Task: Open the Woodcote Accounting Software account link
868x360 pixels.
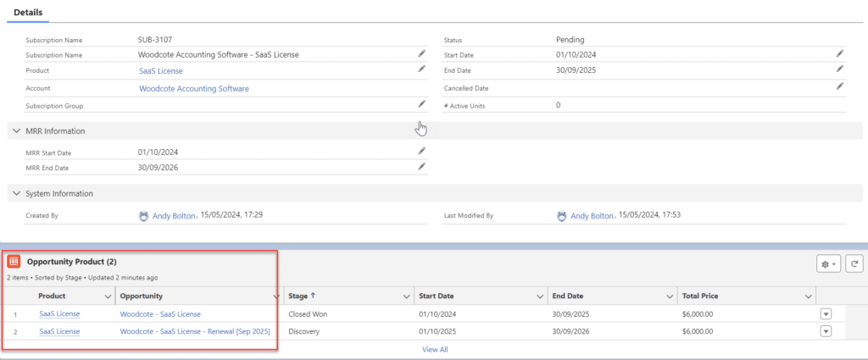Action: coord(193,88)
